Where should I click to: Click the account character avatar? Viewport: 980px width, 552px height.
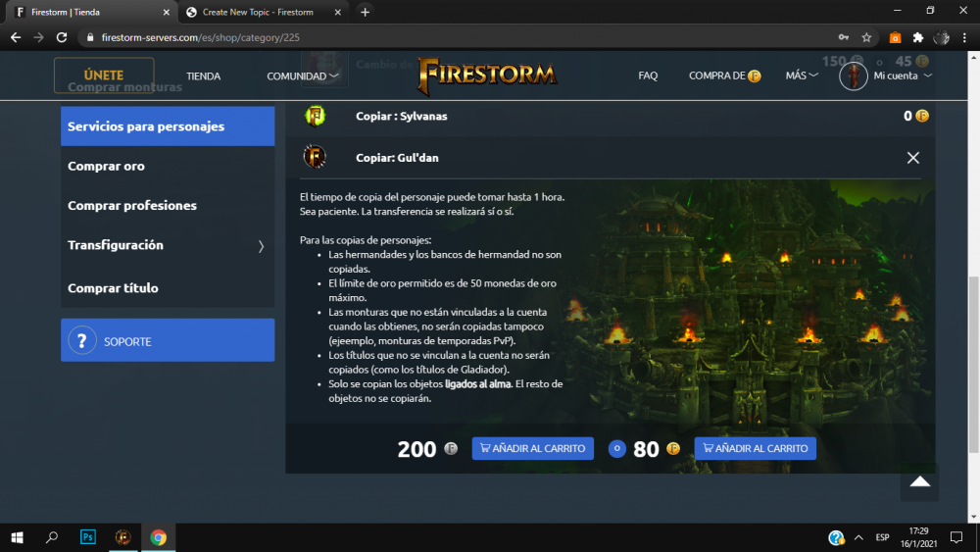click(854, 76)
